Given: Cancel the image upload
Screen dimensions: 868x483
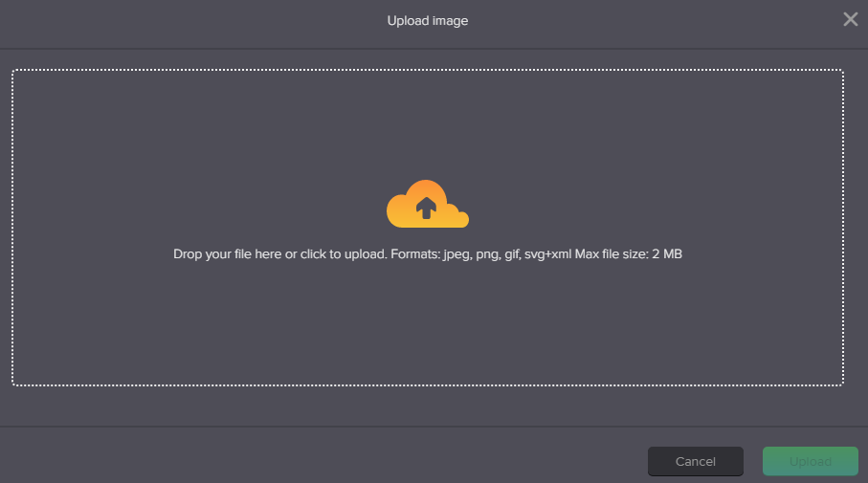Looking at the screenshot, I should pyautogui.click(x=696, y=461).
